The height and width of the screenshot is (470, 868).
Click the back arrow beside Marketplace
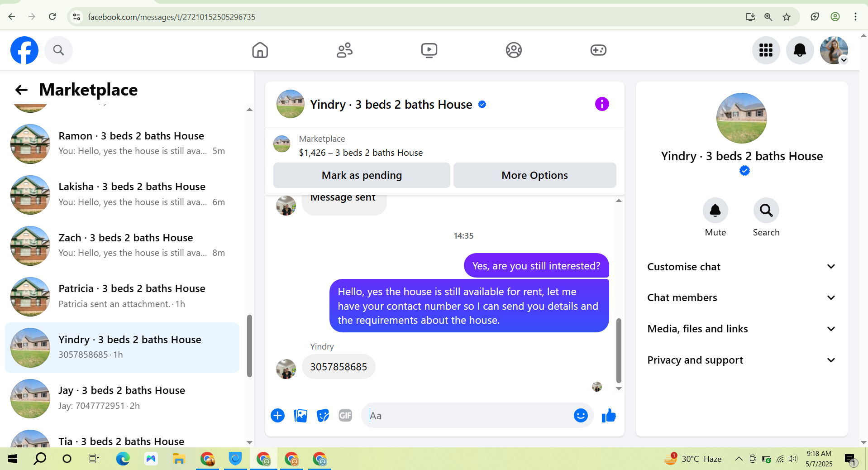pyautogui.click(x=21, y=90)
